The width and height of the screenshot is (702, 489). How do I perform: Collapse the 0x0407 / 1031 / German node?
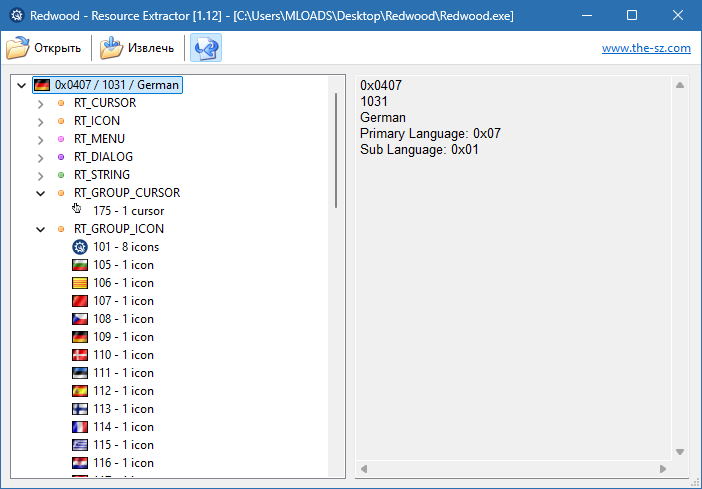pyautogui.click(x=22, y=85)
